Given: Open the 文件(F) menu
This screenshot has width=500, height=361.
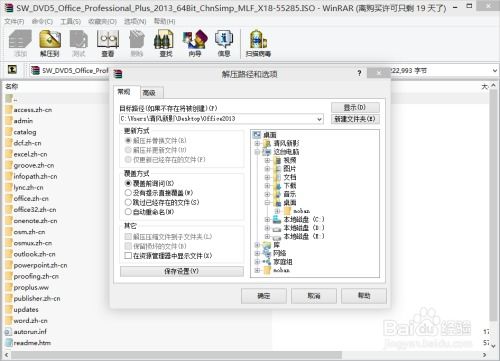Looking at the screenshot, I should click(x=14, y=21).
